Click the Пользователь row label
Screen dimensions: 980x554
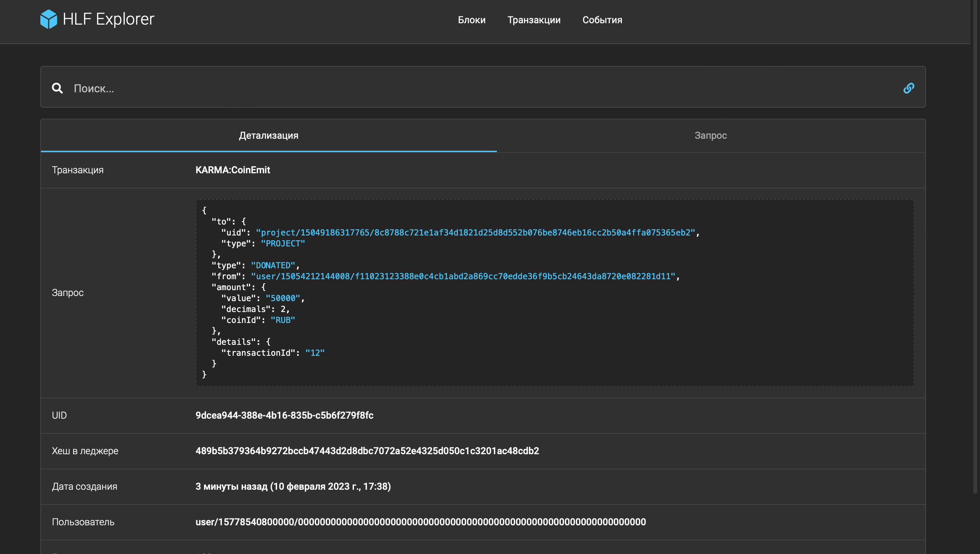pos(83,522)
